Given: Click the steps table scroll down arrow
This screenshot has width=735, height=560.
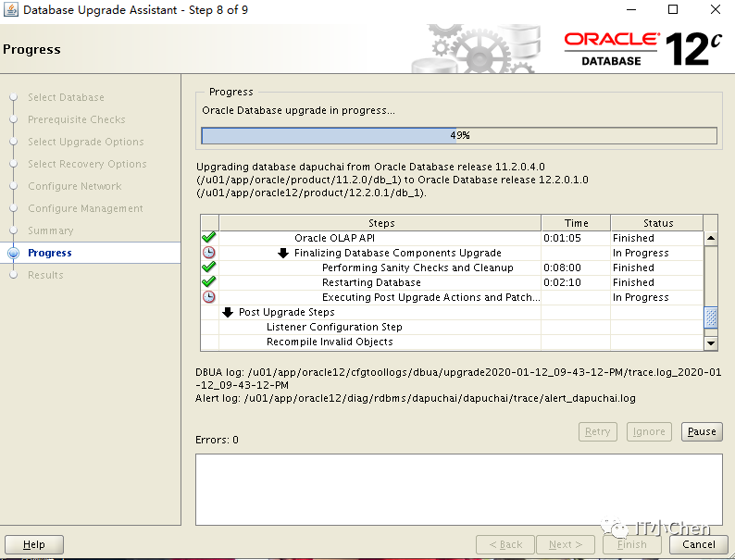Looking at the screenshot, I should point(711,343).
